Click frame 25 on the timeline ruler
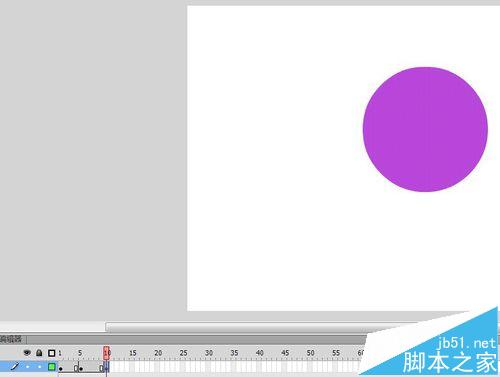The width and height of the screenshot is (500, 377). 183,353
